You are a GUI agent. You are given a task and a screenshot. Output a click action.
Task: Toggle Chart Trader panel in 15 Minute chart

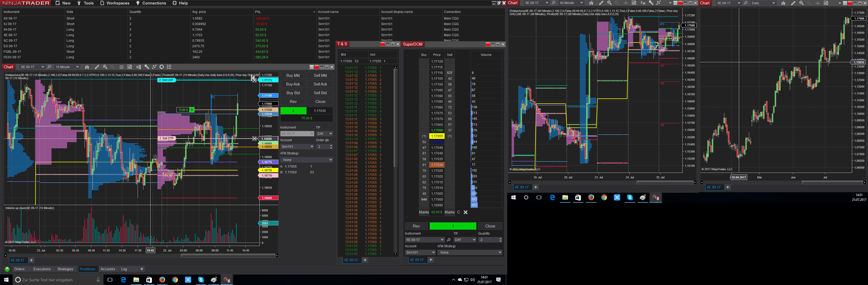click(138, 67)
